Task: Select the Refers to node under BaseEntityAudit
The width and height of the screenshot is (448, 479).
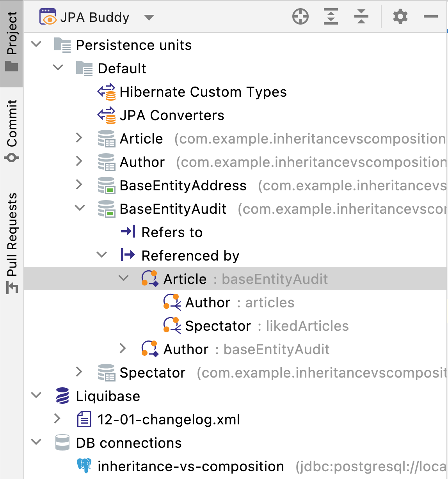Action: 172,232
